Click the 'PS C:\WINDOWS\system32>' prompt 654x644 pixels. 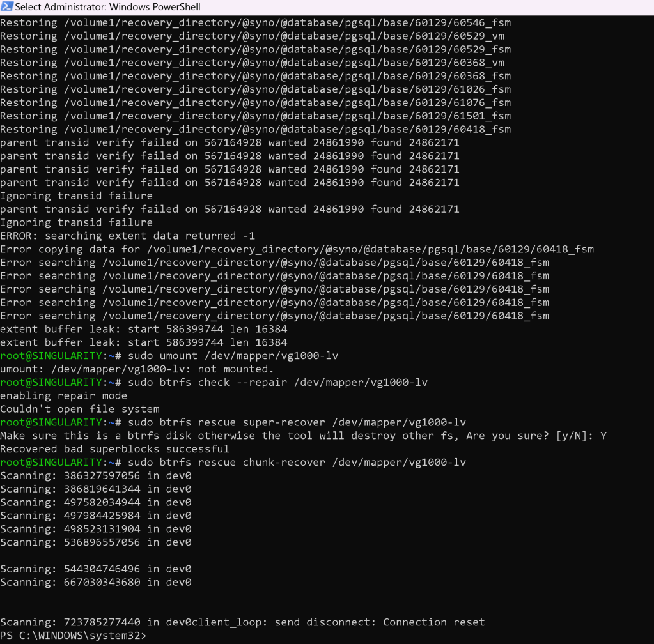(74, 636)
